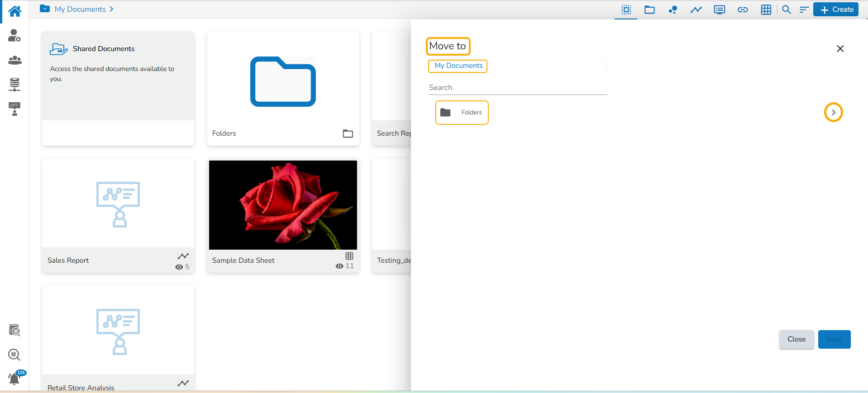
Task: Click the folder filter icon in toolbar
Action: (649, 9)
